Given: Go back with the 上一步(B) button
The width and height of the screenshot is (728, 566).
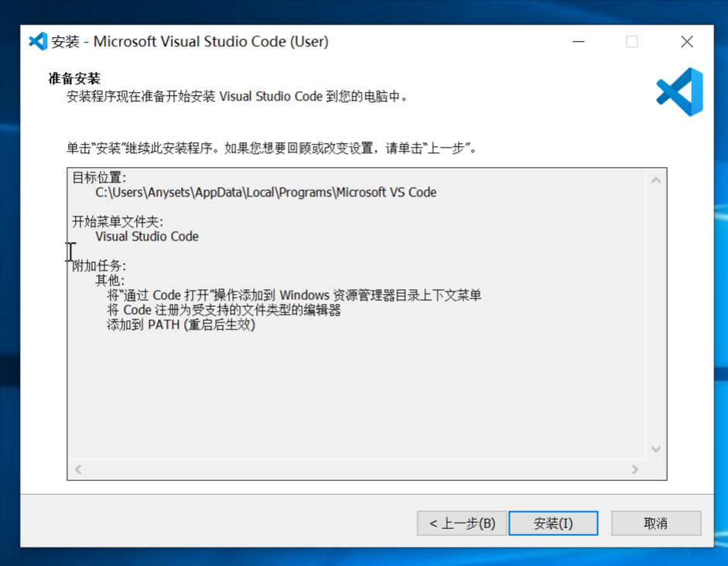Looking at the screenshot, I should coord(462,523).
